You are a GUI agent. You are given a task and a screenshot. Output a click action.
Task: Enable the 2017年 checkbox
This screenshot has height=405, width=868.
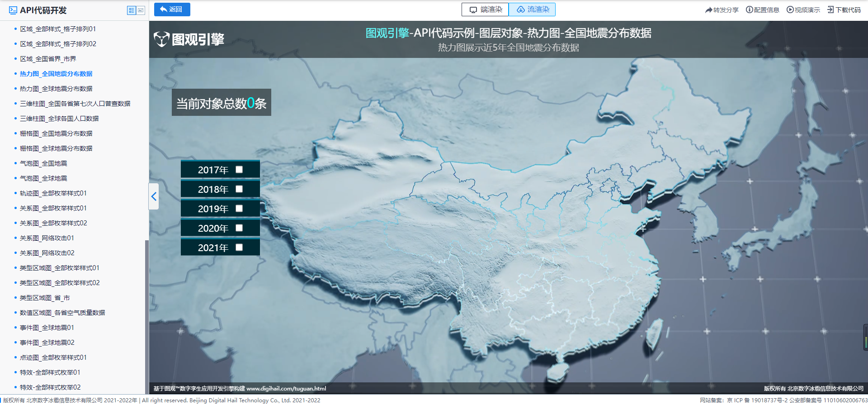point(239,170)
